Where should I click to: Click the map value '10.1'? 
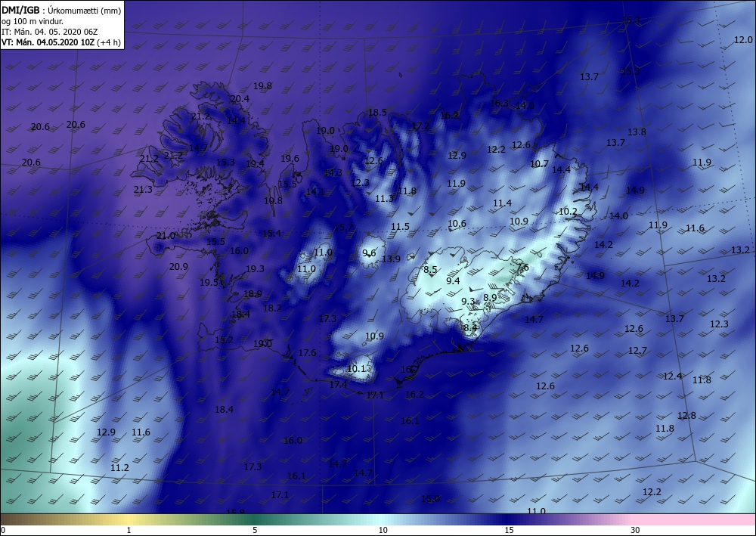356,369
